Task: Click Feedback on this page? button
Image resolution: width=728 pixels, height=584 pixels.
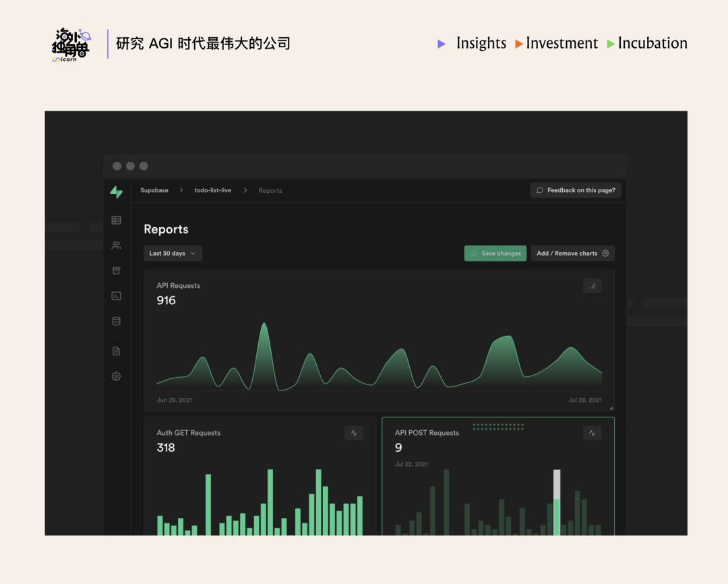Action: [x=576, y=190]
